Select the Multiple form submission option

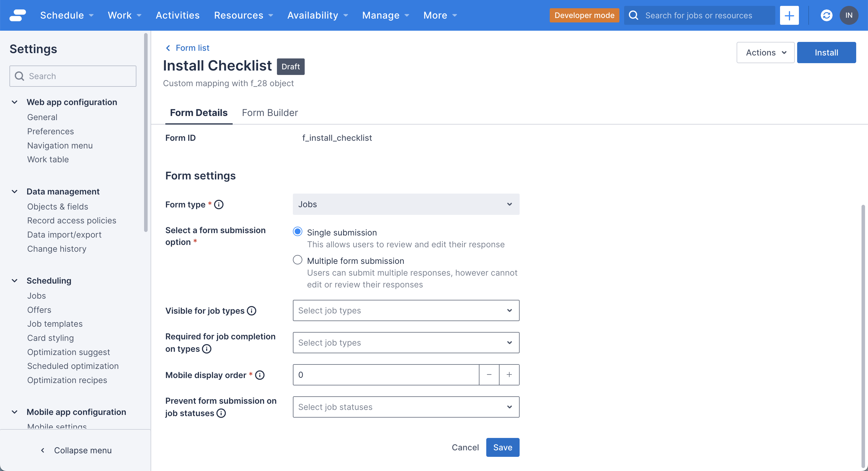point(298,261)
